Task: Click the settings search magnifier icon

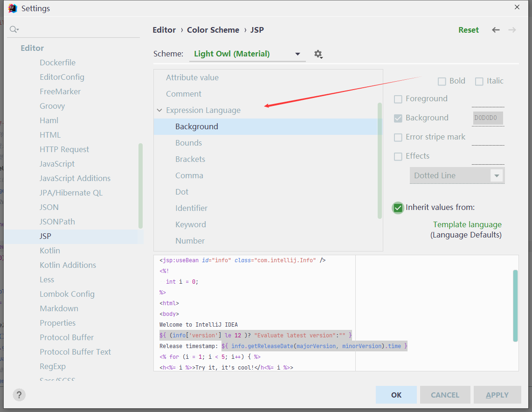Action: (14, 29)
